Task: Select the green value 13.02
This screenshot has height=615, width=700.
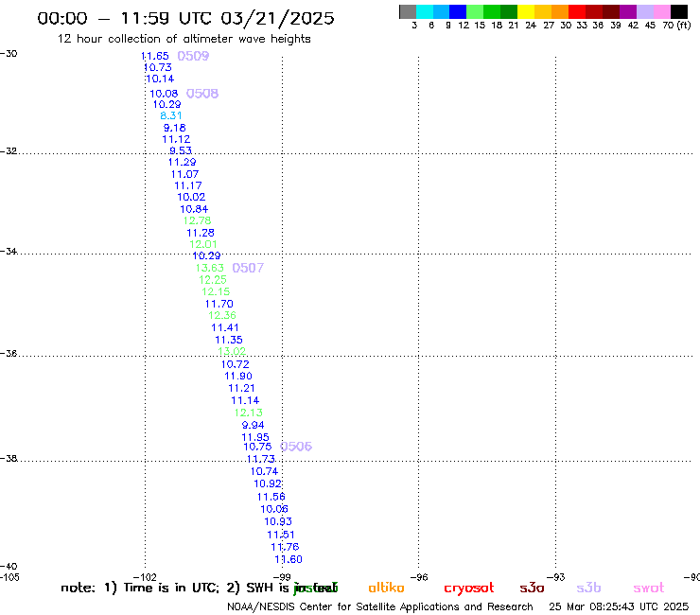Action: coord(232,351)
